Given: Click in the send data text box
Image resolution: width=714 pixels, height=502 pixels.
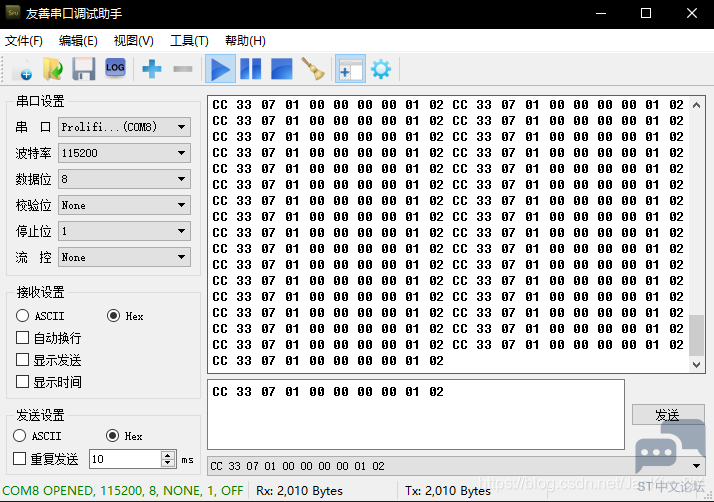Looking at the screenshot, I should coord(416,415).
